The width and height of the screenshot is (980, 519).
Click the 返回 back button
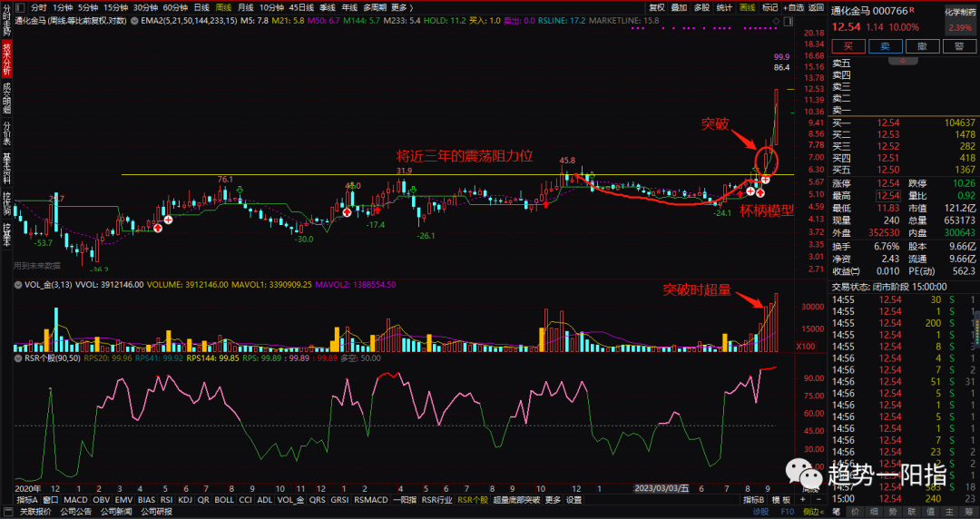817,7
